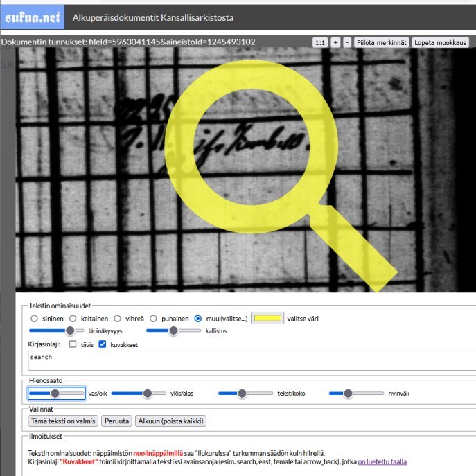The height and width of the screenshot is (476, 476).
Task: Reset zoom with the 1:1 button
Action: 320,42
